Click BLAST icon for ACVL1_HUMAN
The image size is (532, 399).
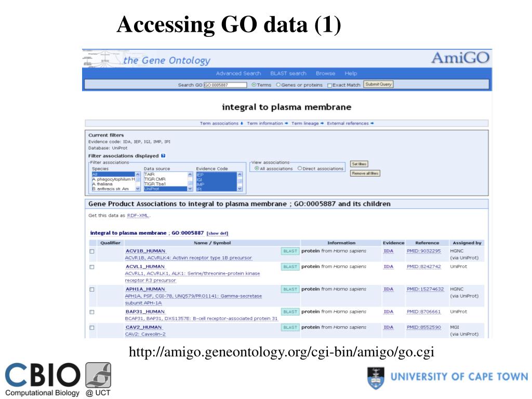290,267
